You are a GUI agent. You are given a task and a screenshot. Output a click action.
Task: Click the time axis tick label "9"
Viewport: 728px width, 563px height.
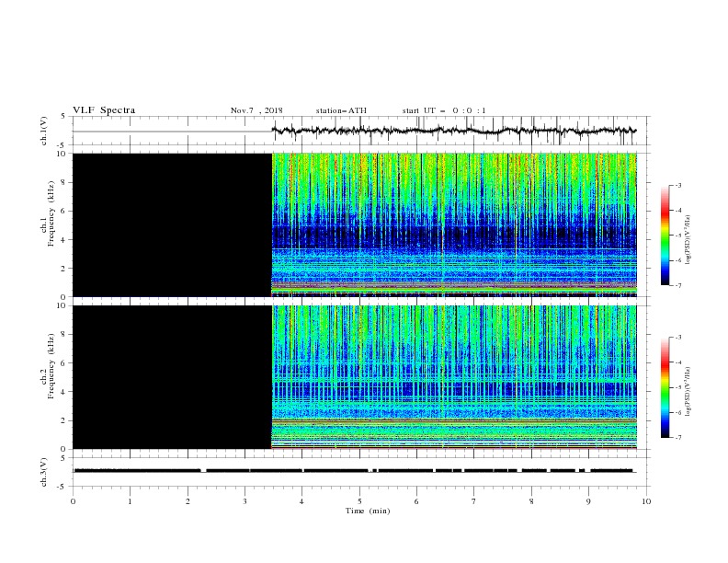(x=588, y=501)
